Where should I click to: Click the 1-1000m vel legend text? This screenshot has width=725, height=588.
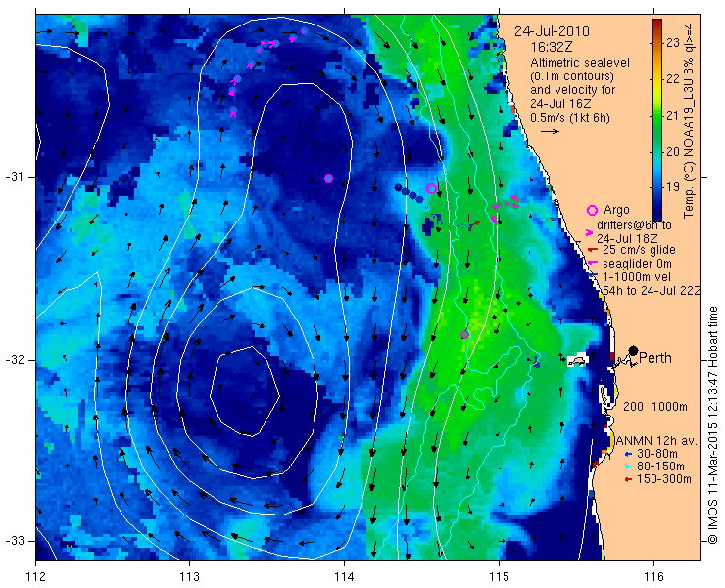click(636, 277)
